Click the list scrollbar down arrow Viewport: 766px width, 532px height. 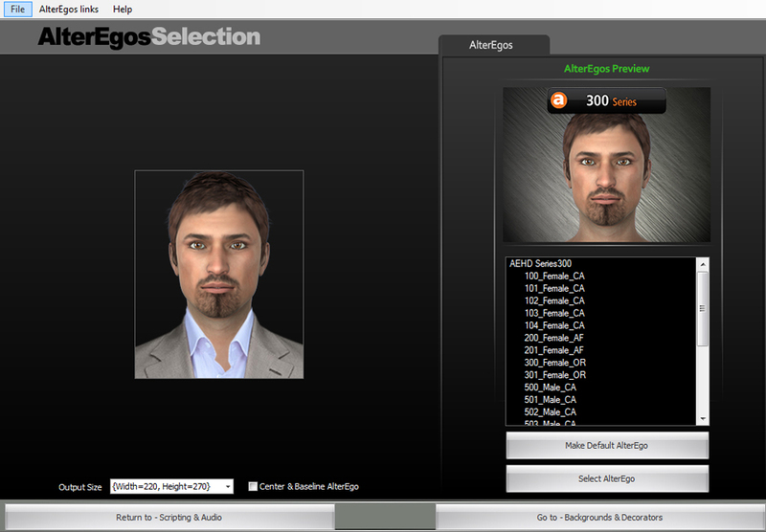[x=703, y=419]
